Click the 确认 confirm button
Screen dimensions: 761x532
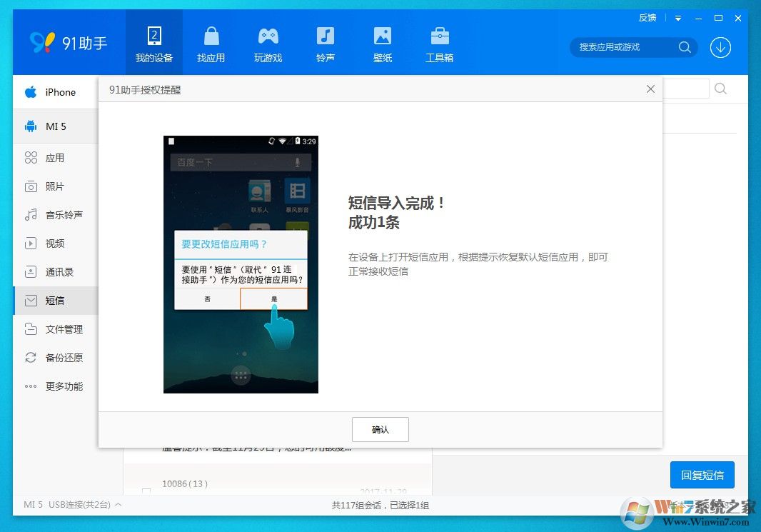pyautogui.click(x=380, y=429)
